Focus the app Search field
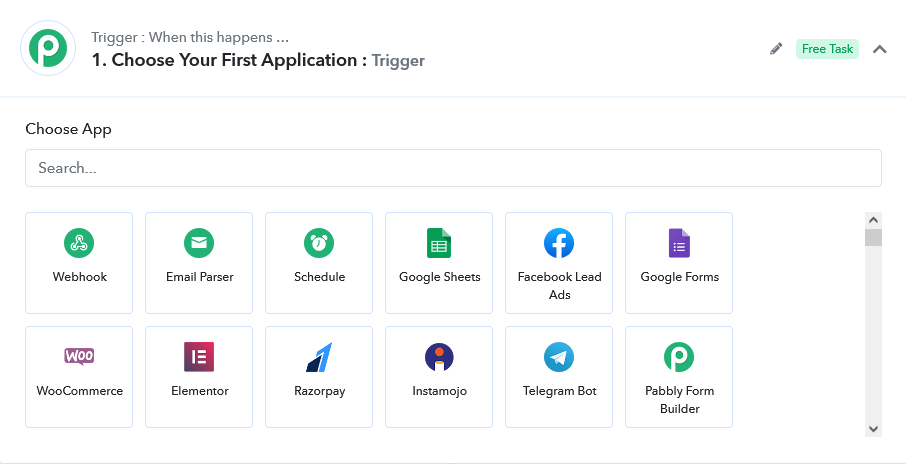906x464 pixels. click(453, 168)
